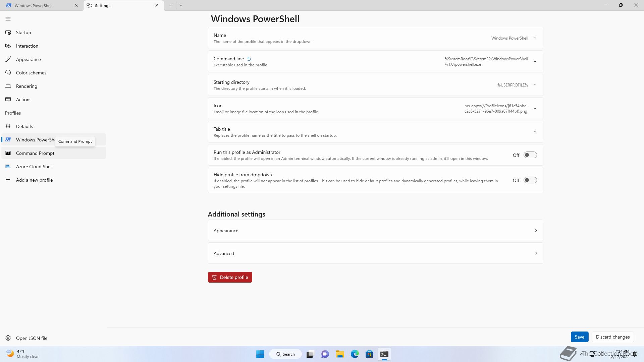Open Advanced additional settings
The height and width of the screenshot is (362, 644).
375,253
